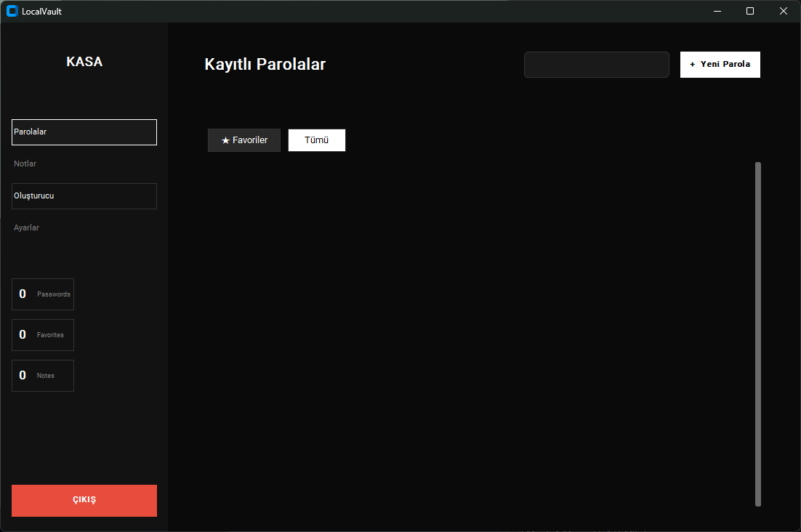801x532 pixels.
Task: Filter by ★ Favoriler
Action: [x=244, y=140]
